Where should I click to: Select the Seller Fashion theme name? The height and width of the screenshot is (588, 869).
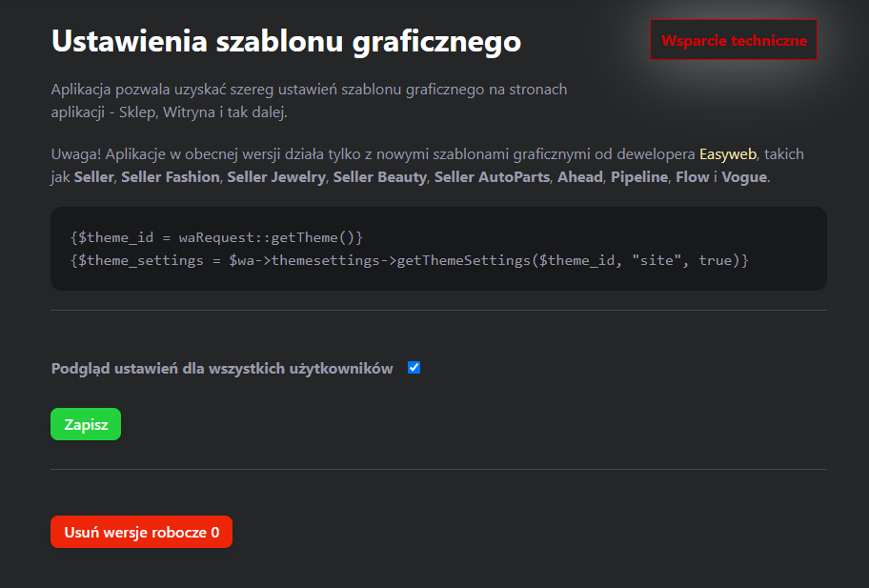(172, 177)
